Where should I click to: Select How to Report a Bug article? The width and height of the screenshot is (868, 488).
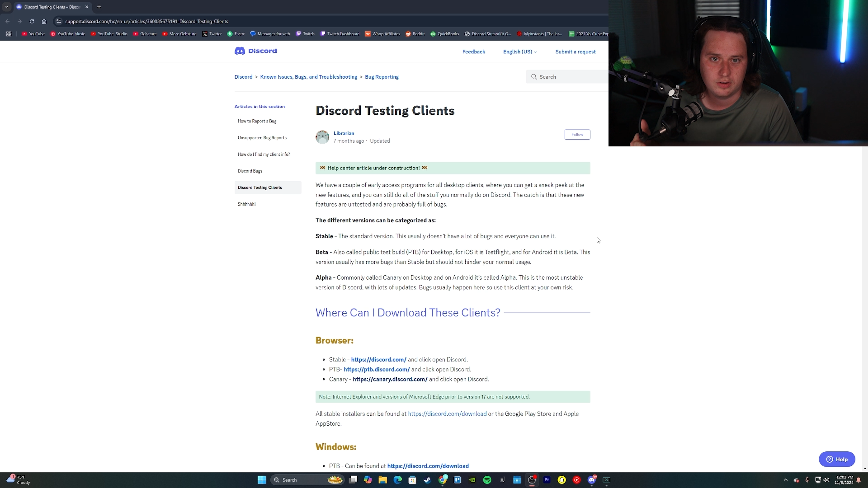click(257, 121)
